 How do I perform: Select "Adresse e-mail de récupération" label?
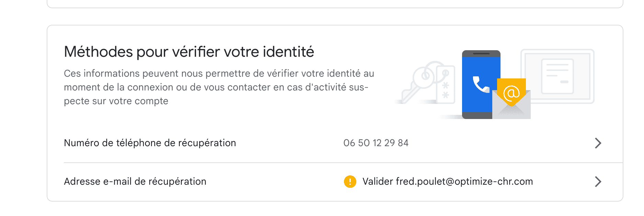(x=135, y=182)
